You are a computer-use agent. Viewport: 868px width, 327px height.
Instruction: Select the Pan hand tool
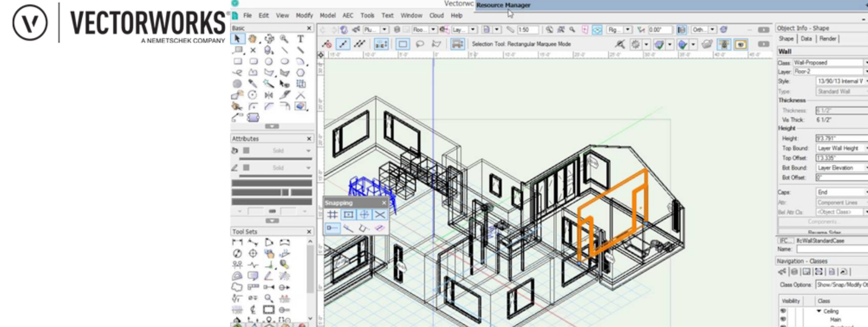pyautogui.click(x=253, y=39)
